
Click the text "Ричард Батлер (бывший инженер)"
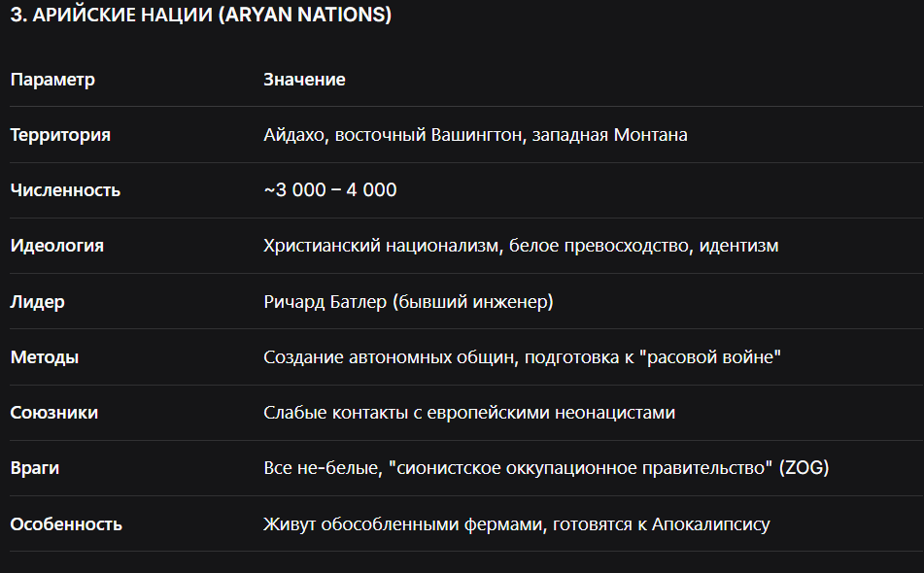pyautogui.click(x=408, y=301)
